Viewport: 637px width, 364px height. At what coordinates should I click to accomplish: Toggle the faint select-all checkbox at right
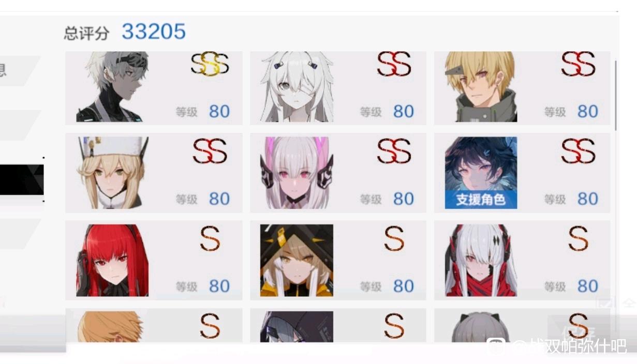click(x=604, y=302)
